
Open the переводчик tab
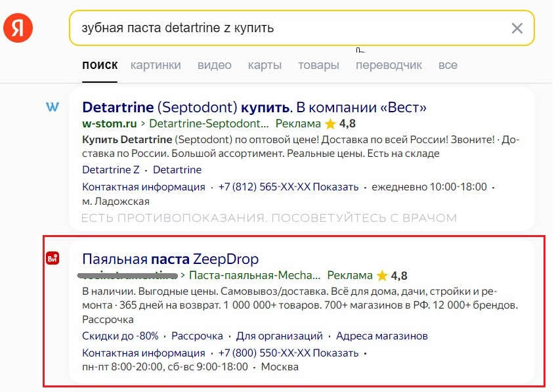389,65
